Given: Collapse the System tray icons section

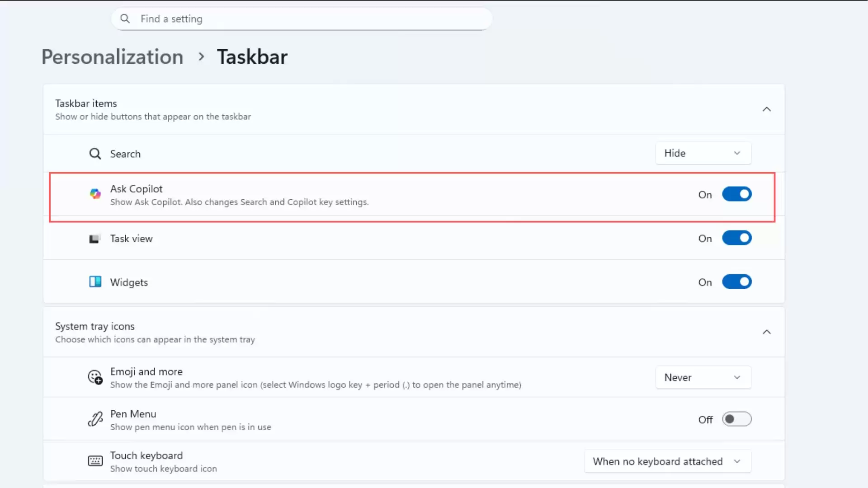Looking at the screenshot, I should point(767,332).
